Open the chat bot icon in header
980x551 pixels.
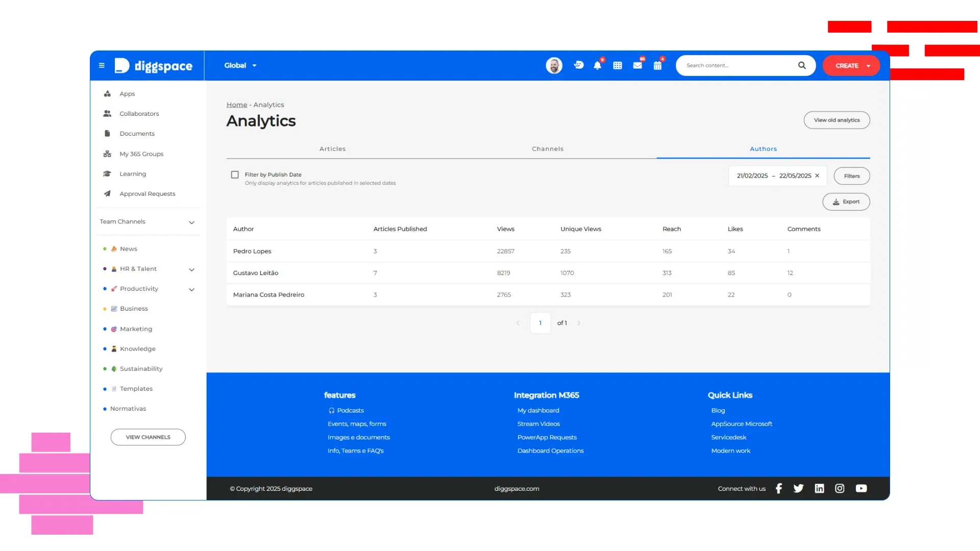pyautogui.click(x=578, y=65)
